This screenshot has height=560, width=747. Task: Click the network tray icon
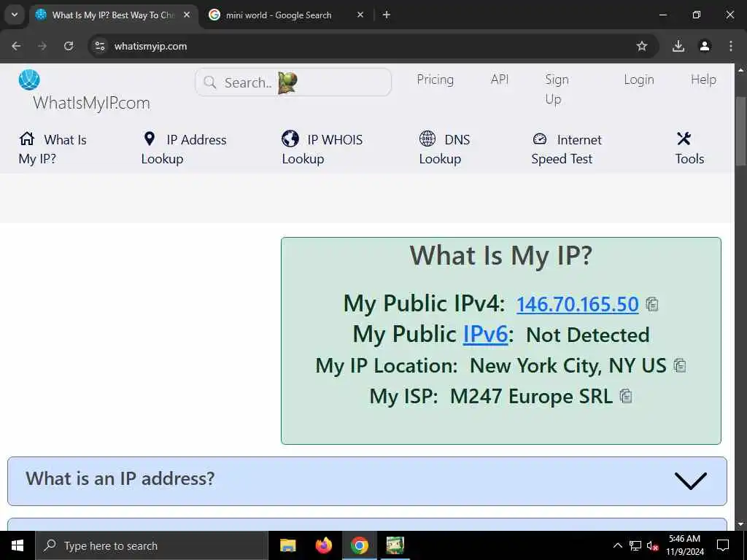(x=635, y=545)
